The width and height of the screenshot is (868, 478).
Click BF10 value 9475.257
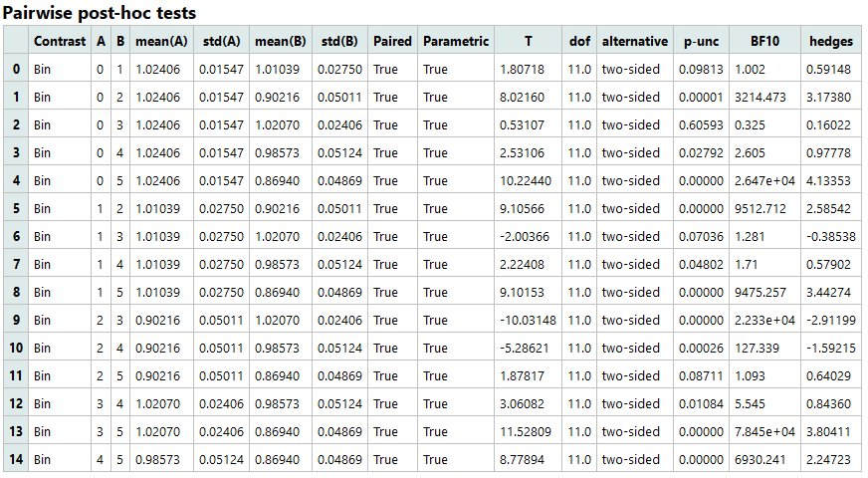coord(760,293)
